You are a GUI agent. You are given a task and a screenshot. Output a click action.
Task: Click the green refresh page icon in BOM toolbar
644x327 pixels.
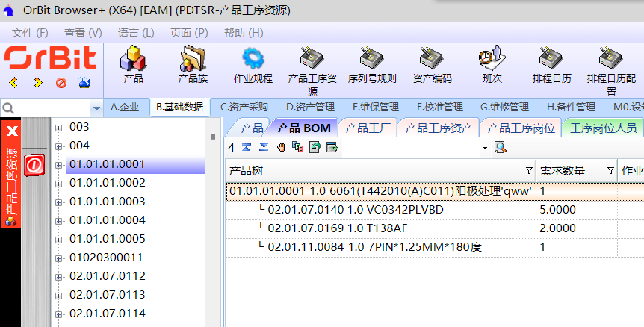315,147
